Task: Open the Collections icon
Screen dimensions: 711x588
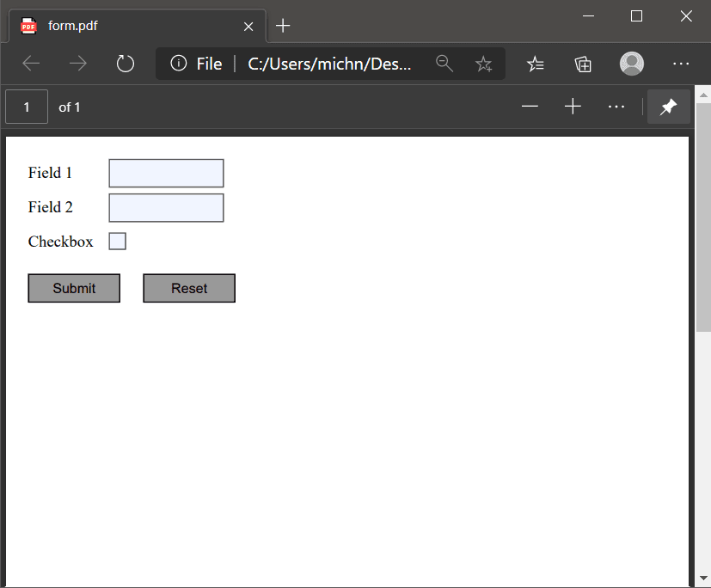Action: coord(583,64)
